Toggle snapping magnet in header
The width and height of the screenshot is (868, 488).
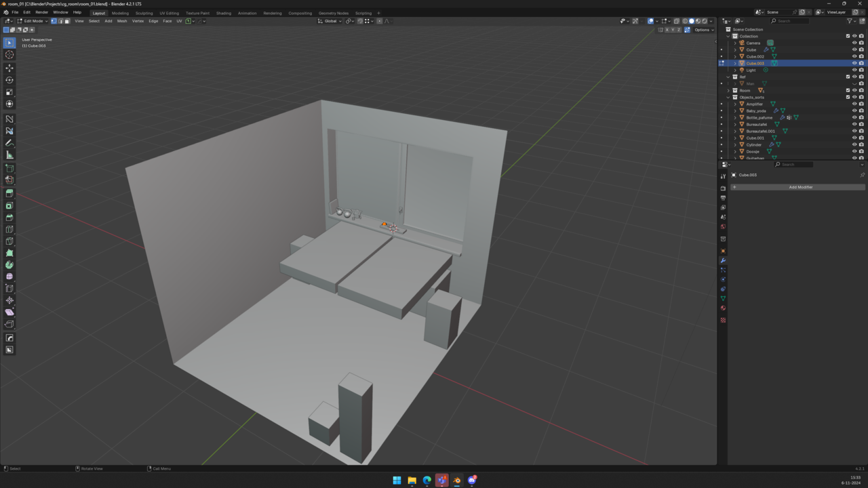coord(360,21)
